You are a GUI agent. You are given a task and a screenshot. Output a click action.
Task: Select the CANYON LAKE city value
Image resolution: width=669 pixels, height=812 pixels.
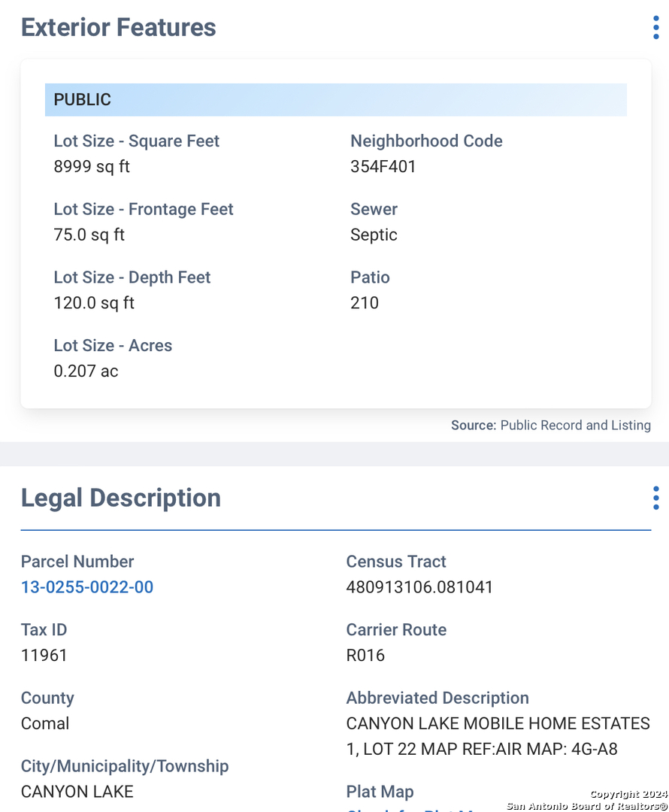point(77,792)
